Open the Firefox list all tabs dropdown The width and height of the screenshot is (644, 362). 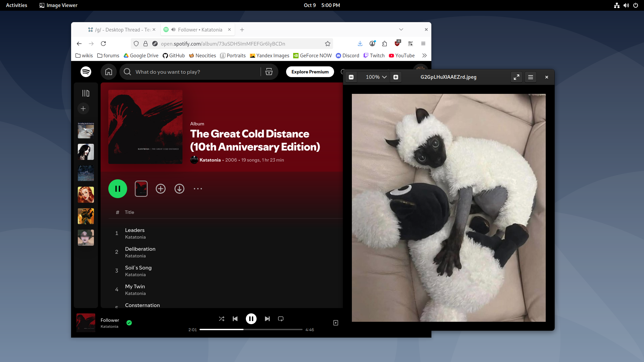pos(401,29)
